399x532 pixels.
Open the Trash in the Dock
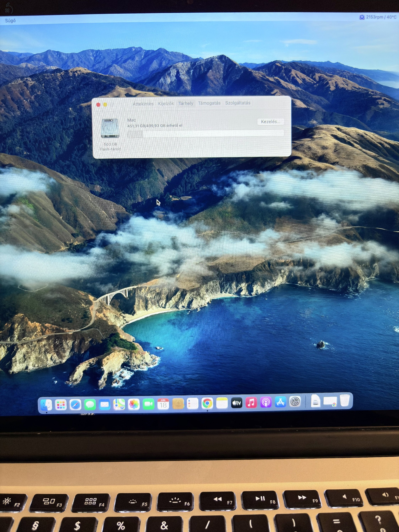point(345,400)
